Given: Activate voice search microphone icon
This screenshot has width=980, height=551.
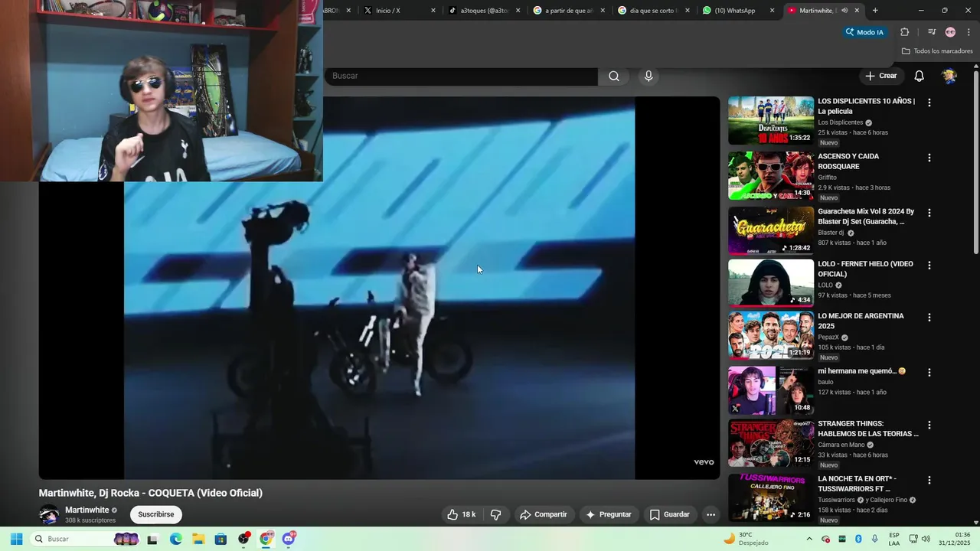Looking at the screenshot, I should click(648, 76).
